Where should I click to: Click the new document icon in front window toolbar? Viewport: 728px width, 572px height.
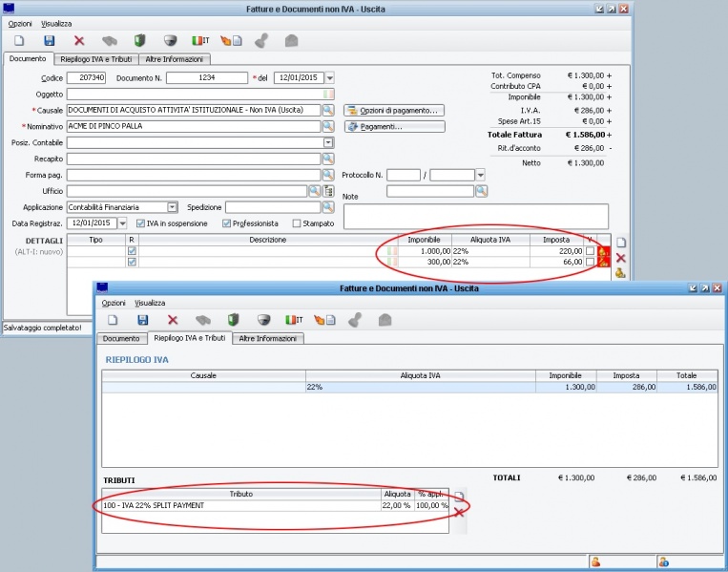click(x=112, y=320)
